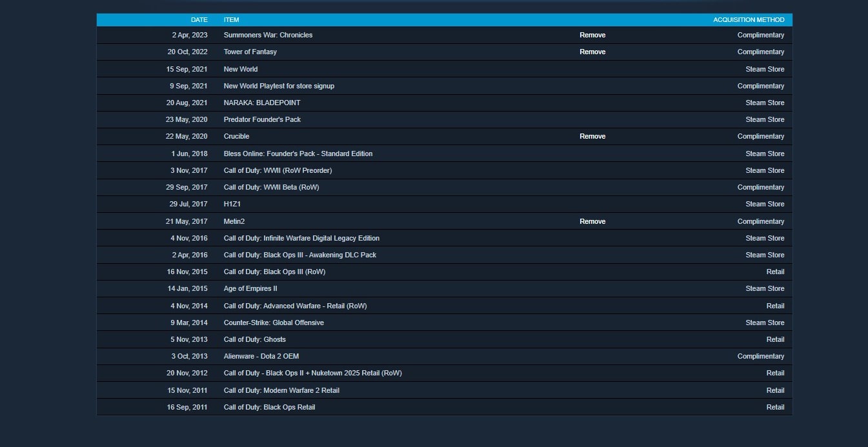Screen dimensions: 868x447
Task: Select Call of Duty: Black Ops Retail
Action: [270, 407]
